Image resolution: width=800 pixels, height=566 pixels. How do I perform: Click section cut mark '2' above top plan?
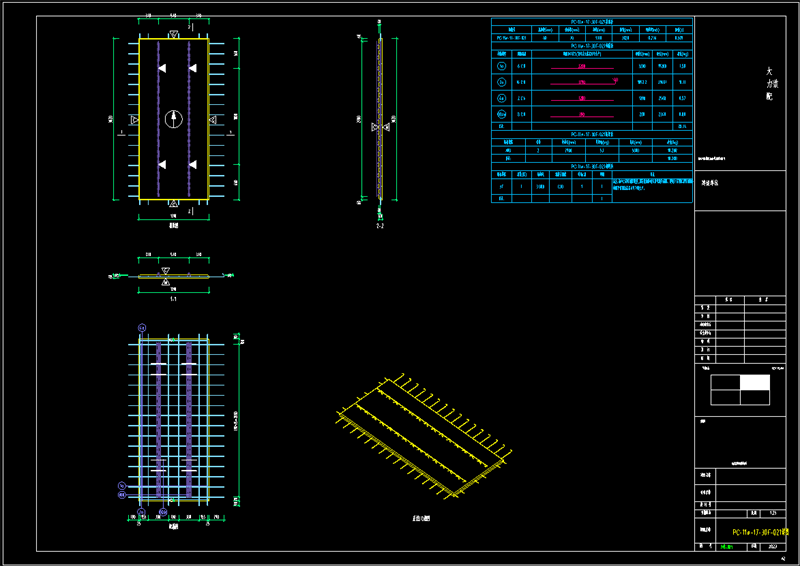[190, 27]
